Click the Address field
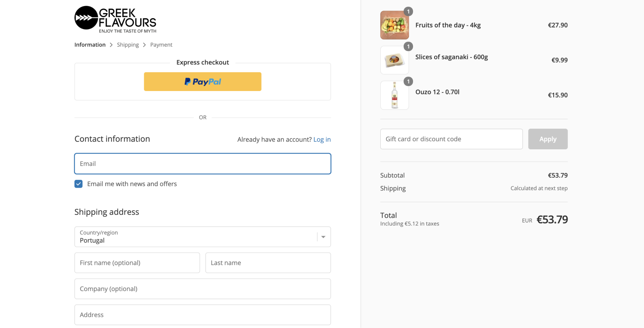Viewport: 644px width, 328px height. [x=203, y=315]
